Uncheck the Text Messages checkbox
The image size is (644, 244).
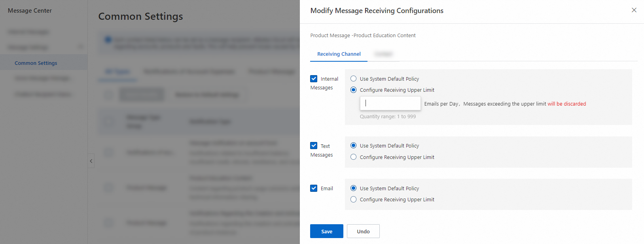(314, 146)
